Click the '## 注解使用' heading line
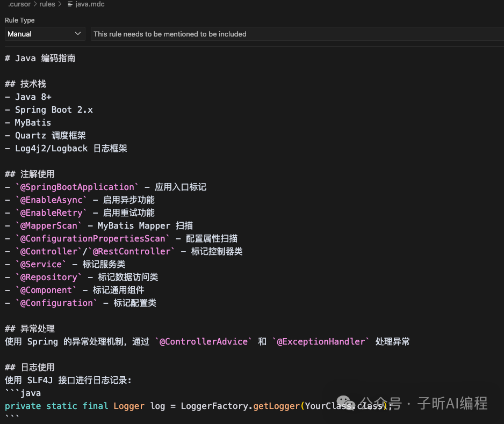This screenshot has height=424, width=504. 30,174
